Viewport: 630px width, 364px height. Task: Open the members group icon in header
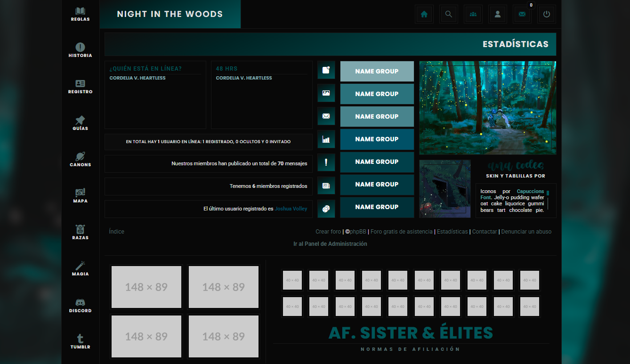click(x=473, y=14)
